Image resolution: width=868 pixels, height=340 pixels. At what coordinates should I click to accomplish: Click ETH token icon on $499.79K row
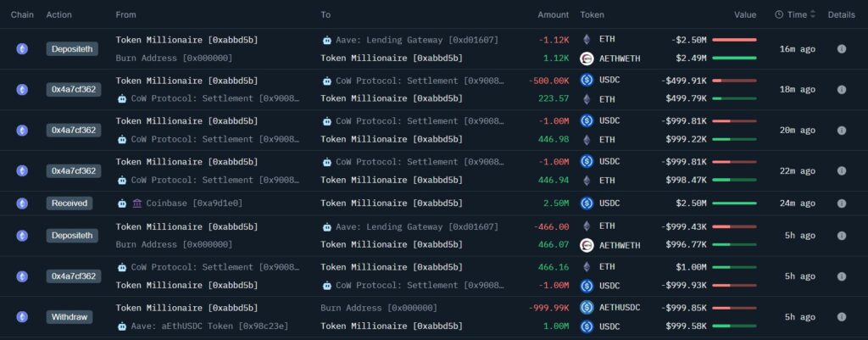coord(587,98)
